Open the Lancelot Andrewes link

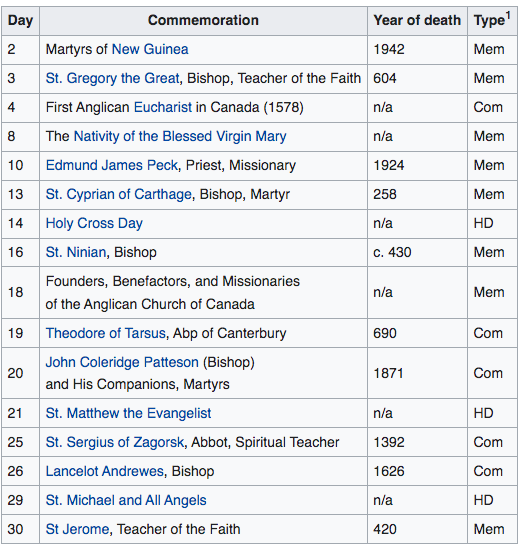[105, 471]
